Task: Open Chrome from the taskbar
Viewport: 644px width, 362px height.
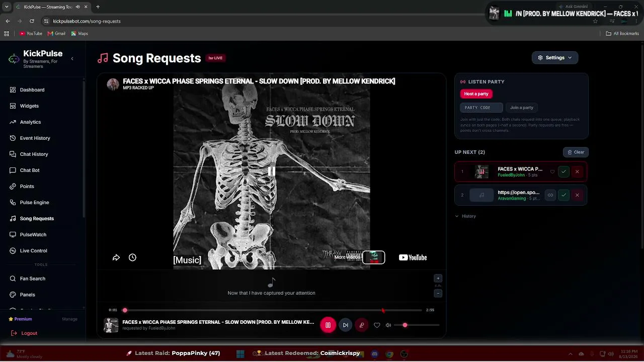Action: pyautogui.click(x=389, y=354)
